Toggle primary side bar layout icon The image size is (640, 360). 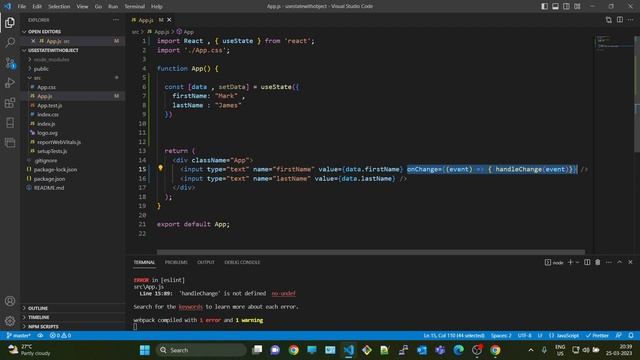point(544,6)
